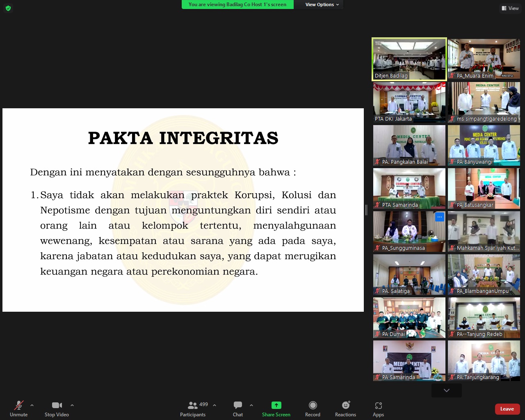Leave the meeting
The height and width of the screenshot is (420, 525).
click(507, 409)
